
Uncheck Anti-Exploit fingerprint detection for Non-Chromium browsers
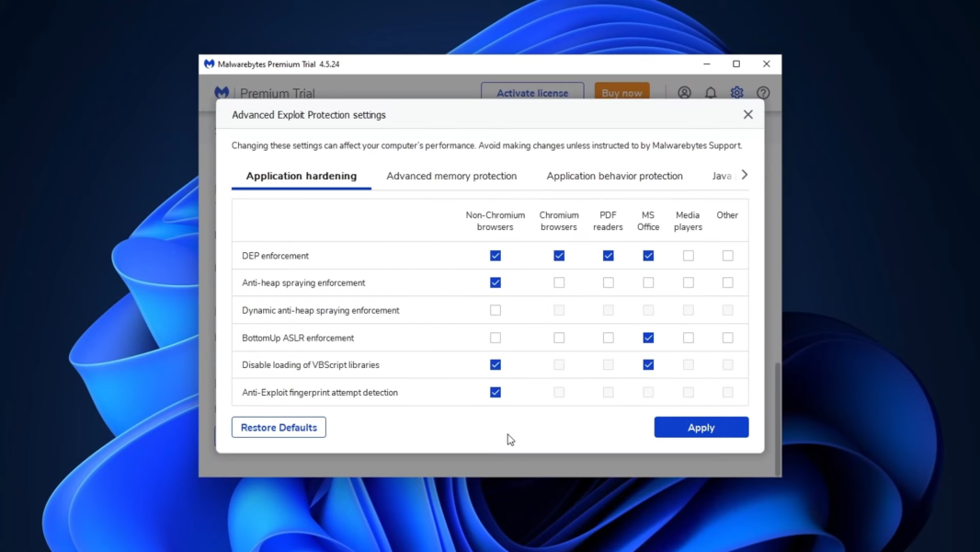coord(495,392)
